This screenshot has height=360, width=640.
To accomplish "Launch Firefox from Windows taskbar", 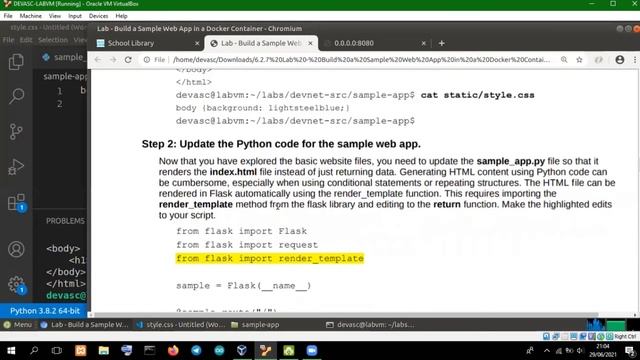I will pyautogui.click(x=173, y=350).
